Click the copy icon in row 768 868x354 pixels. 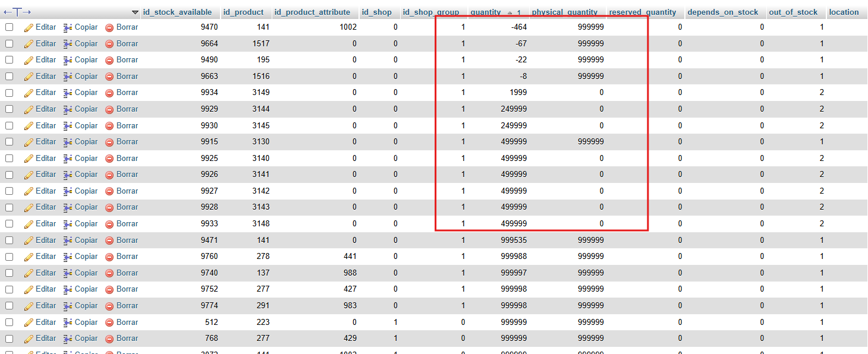pyautogui.click(x=68, y=339)
